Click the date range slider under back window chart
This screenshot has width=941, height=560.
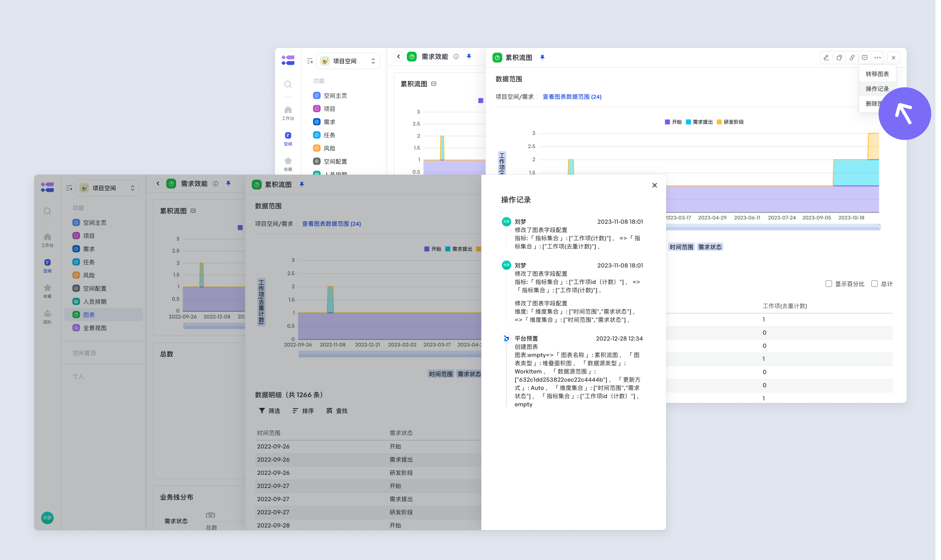773,227
